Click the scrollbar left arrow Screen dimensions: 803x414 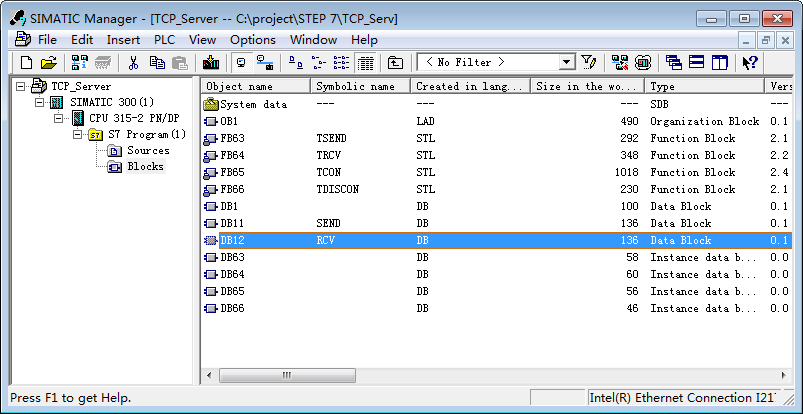[209, 376]
